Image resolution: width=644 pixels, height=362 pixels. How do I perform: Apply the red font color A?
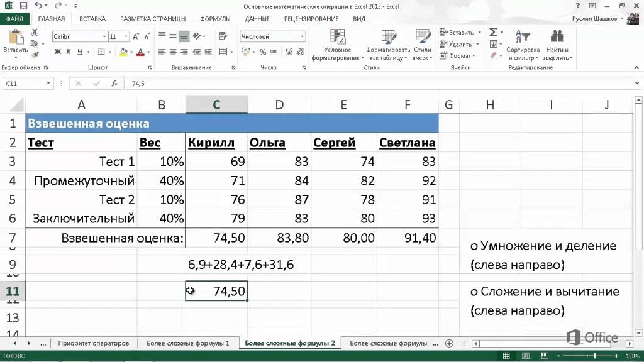140,52
